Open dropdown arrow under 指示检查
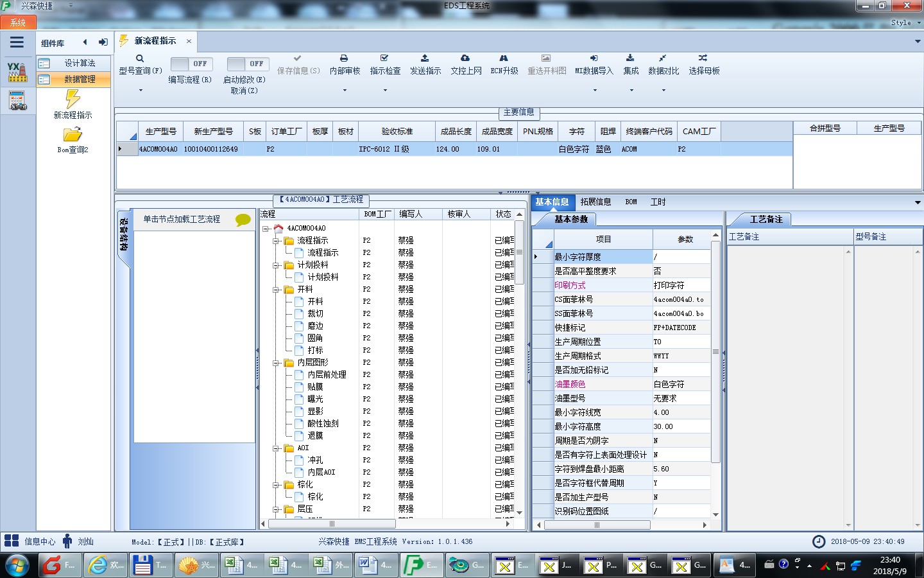The width and height of the screenshot is (924, 578). click(385, 91)
